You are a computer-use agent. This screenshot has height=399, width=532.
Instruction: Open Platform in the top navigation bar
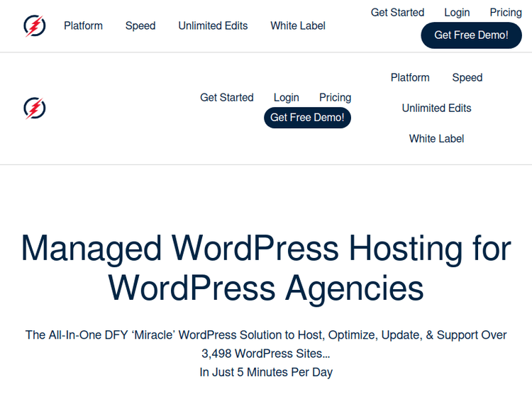point(83,26)
